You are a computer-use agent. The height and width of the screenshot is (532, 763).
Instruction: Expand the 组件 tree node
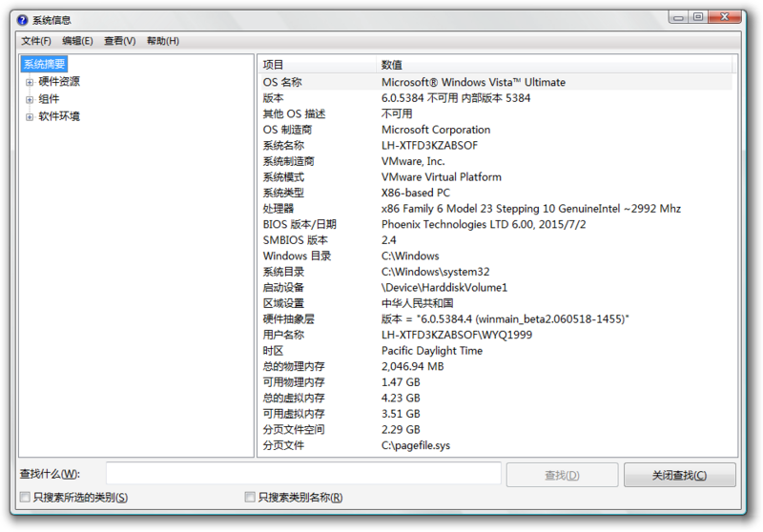(x=30, y=99)
